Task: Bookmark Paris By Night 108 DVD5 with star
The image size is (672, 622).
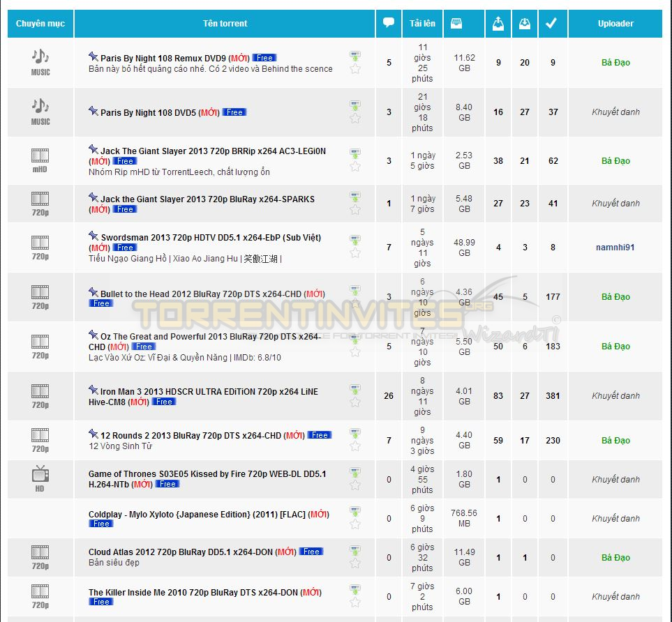Action: click(355, 119)
